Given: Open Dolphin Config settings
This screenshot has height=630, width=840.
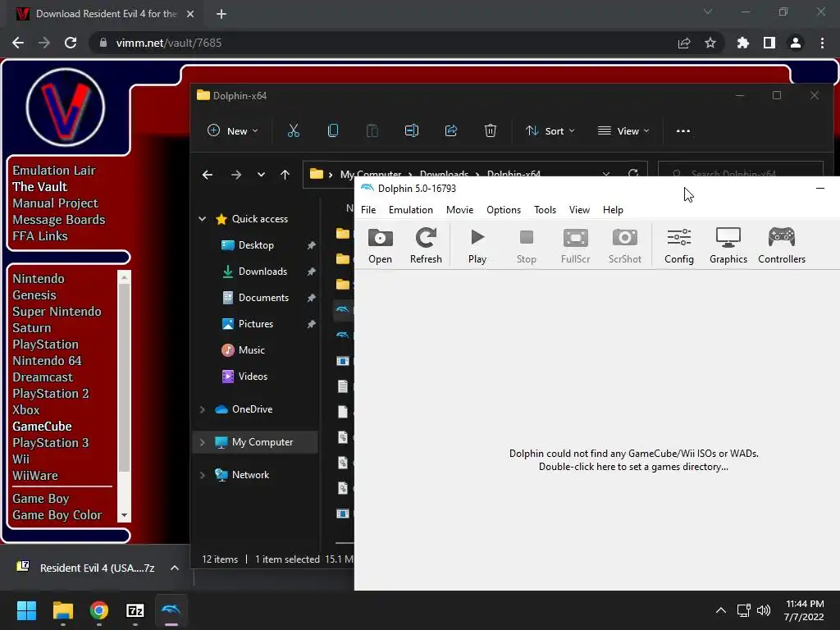Looking at the screenshot, I should pyautogui.click(x=678, y=246).
